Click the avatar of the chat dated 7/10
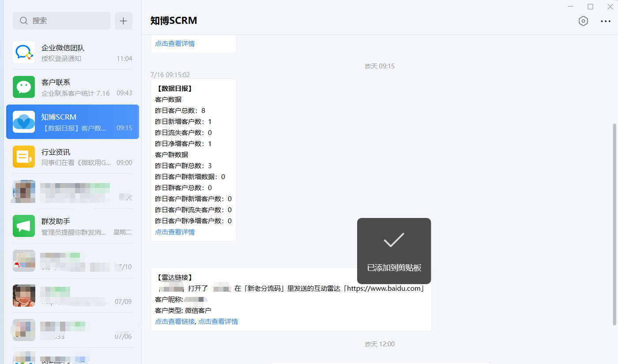618x364 pixels. [24, 261]
